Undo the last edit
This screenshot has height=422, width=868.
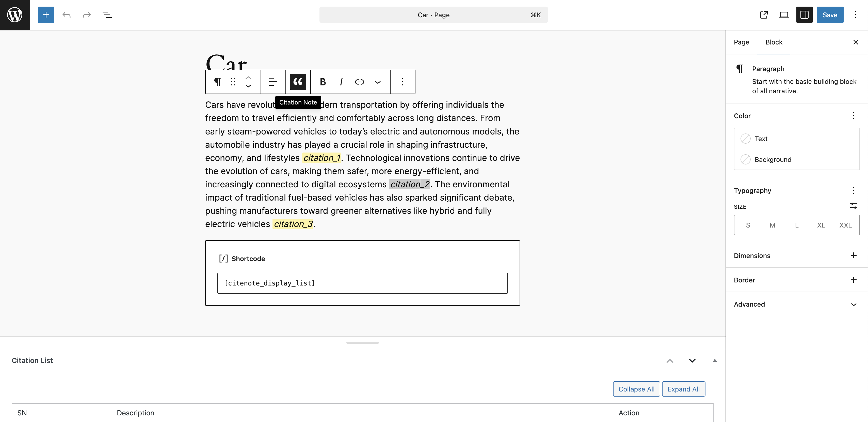66,15
